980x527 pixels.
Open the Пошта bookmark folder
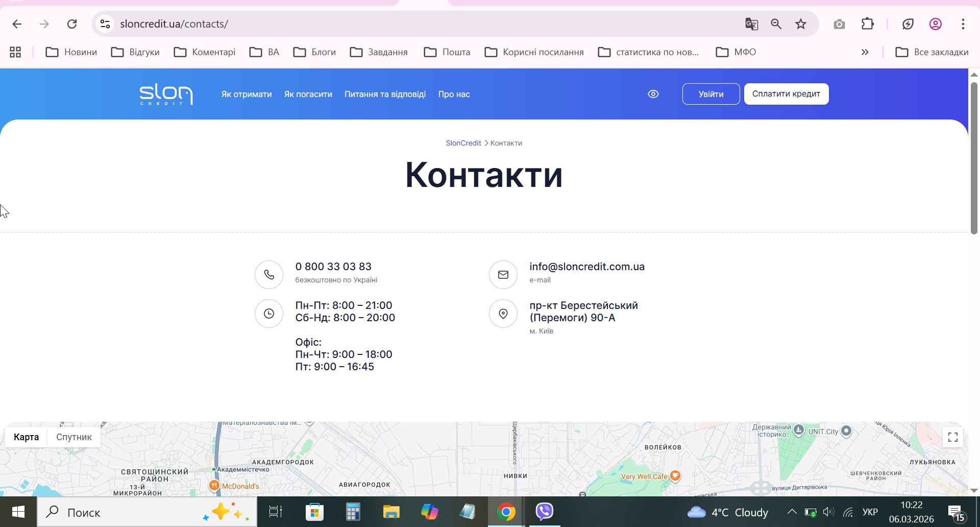447,52
